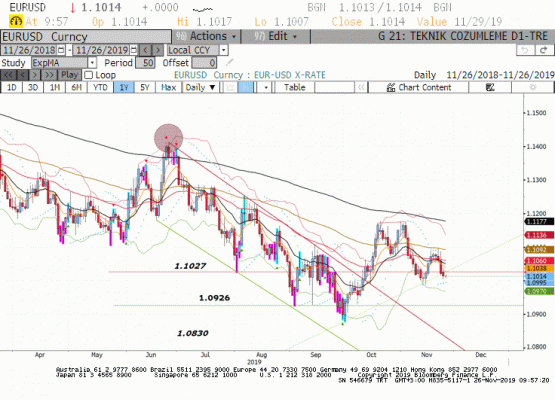Click the Chart Content button
This screenshot has width=555, height=400.
[419, 87]
